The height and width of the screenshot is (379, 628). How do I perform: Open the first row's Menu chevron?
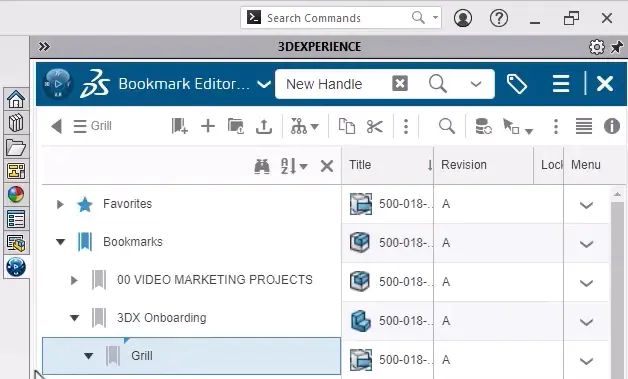[586, 206]
